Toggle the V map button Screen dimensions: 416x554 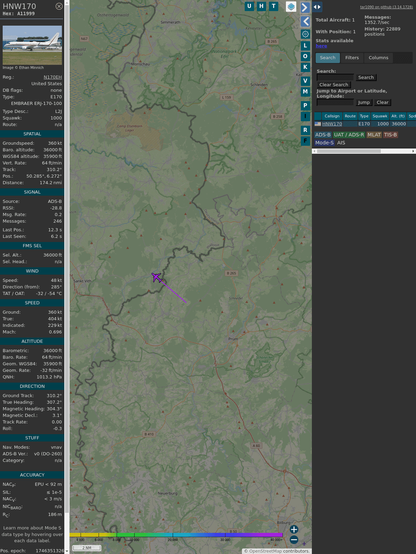(x=305, y=81)
